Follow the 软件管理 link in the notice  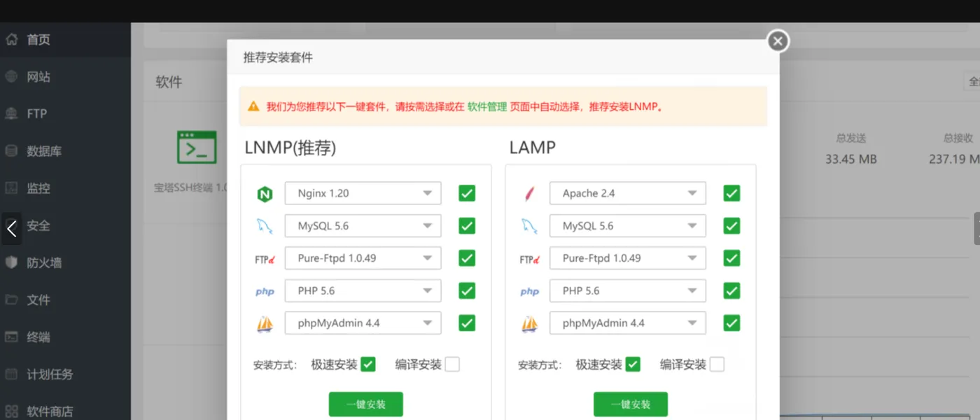tap(487, 107)
